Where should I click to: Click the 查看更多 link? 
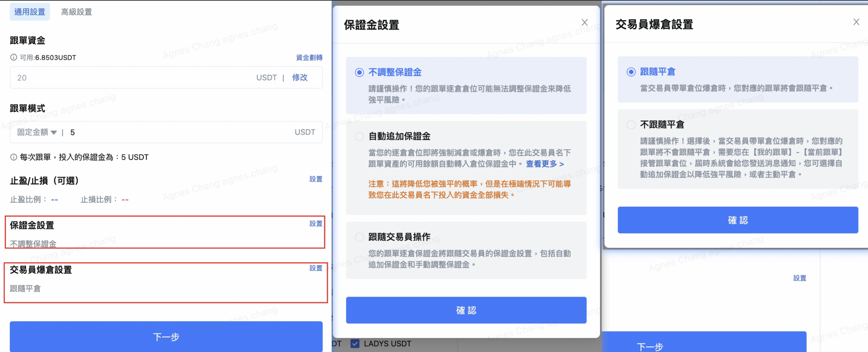[x=545, y=164]
